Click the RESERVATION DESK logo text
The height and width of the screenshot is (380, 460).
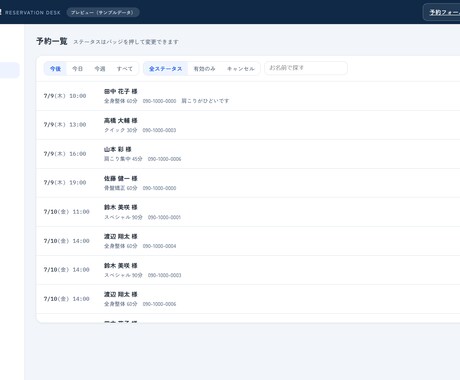[x=32, y=13]
